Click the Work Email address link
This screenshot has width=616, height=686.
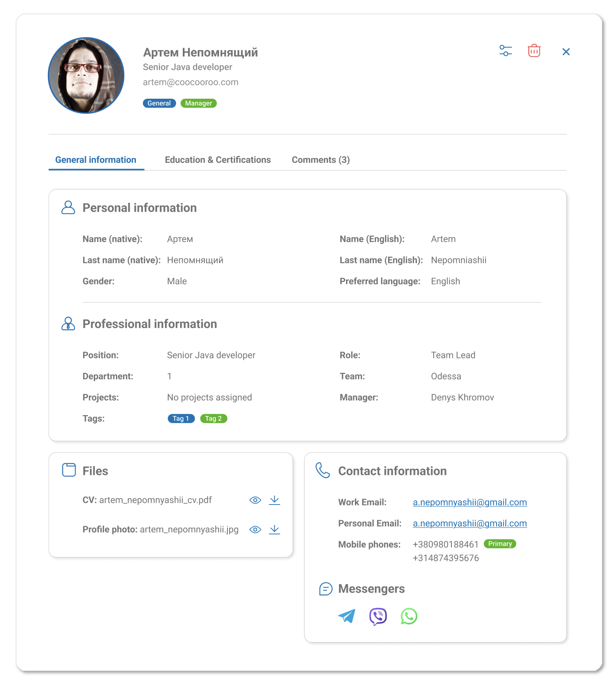470,502
